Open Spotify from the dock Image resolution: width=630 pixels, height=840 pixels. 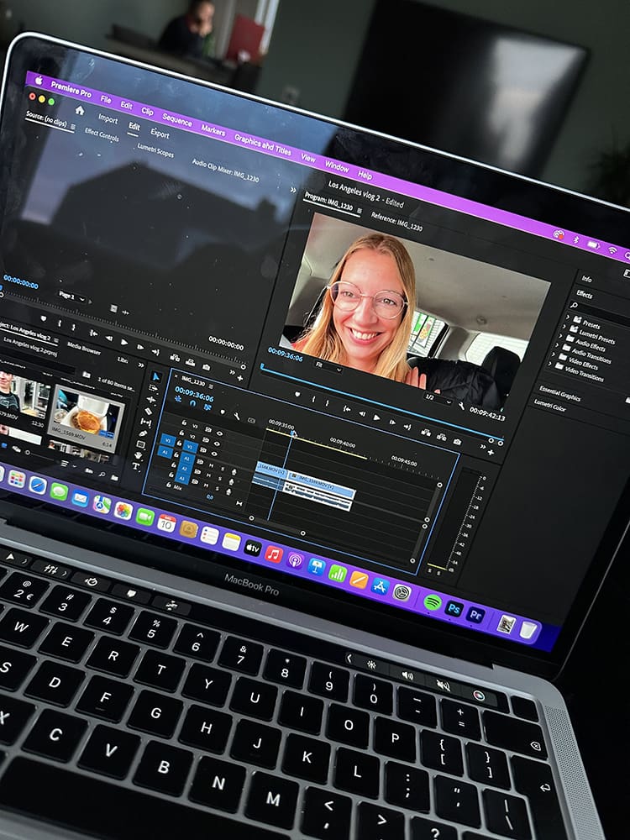(433, 601)
